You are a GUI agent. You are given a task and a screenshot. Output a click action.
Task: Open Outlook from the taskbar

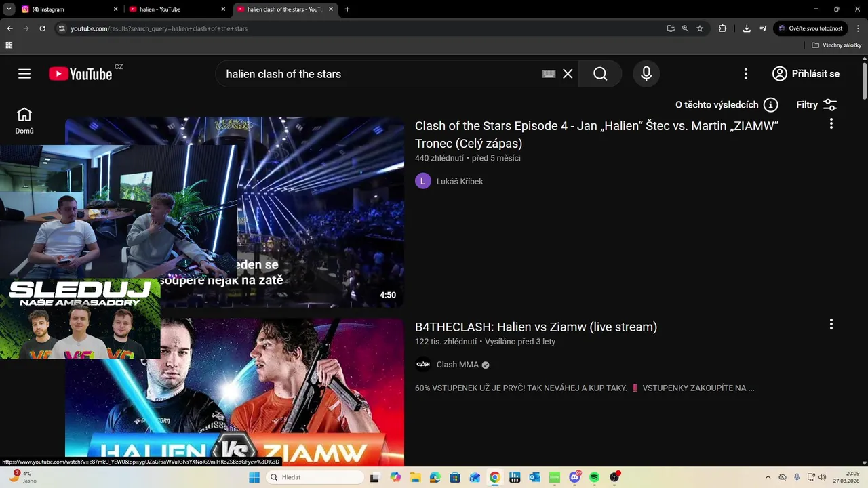534,477
